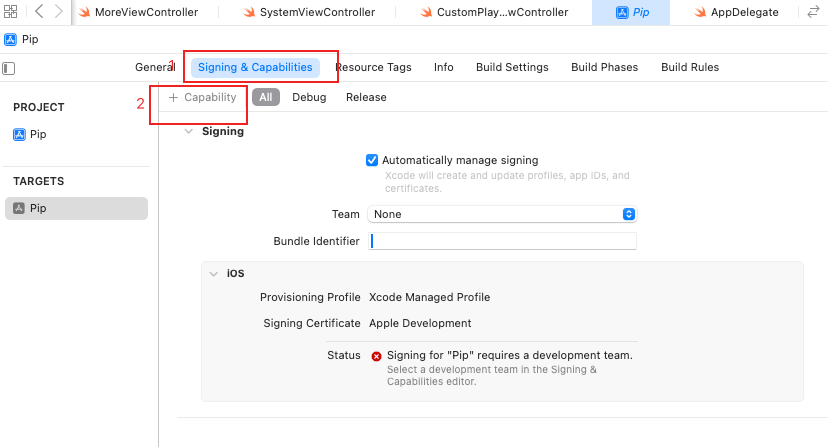Switch to the Build Phases tab

pos(604,67)
